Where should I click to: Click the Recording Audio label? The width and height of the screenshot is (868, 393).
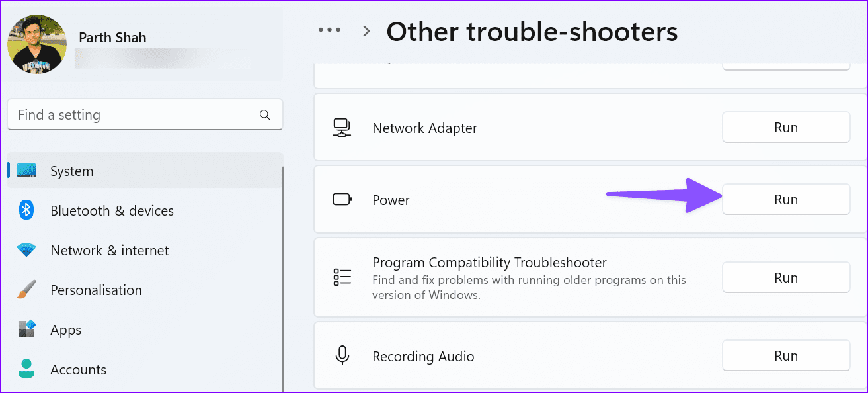point(424,356)
